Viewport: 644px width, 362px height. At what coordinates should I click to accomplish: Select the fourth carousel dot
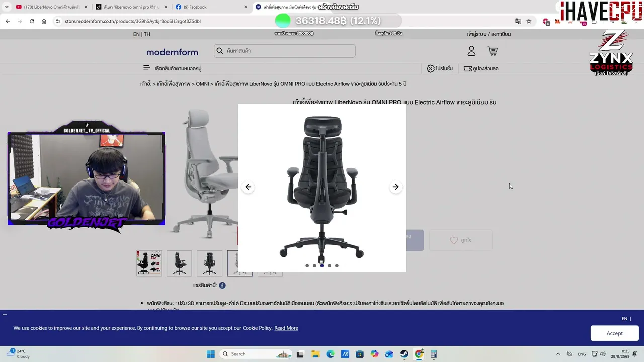330,265
